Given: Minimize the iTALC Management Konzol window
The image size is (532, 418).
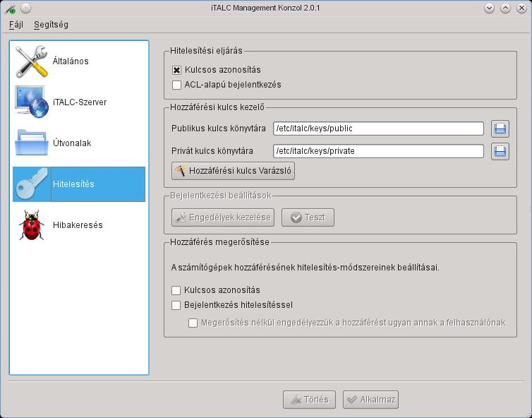Looking at the screenshot, I should coord(489,8).
